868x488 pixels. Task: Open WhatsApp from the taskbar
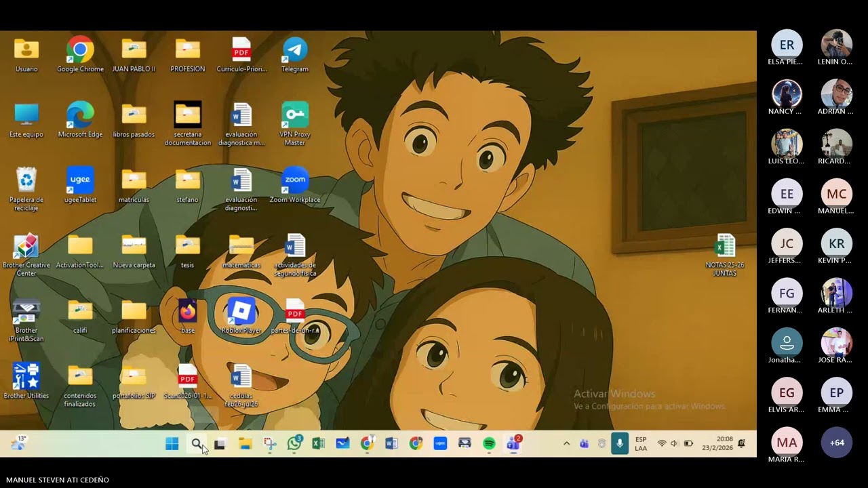(x=294, y=444)
